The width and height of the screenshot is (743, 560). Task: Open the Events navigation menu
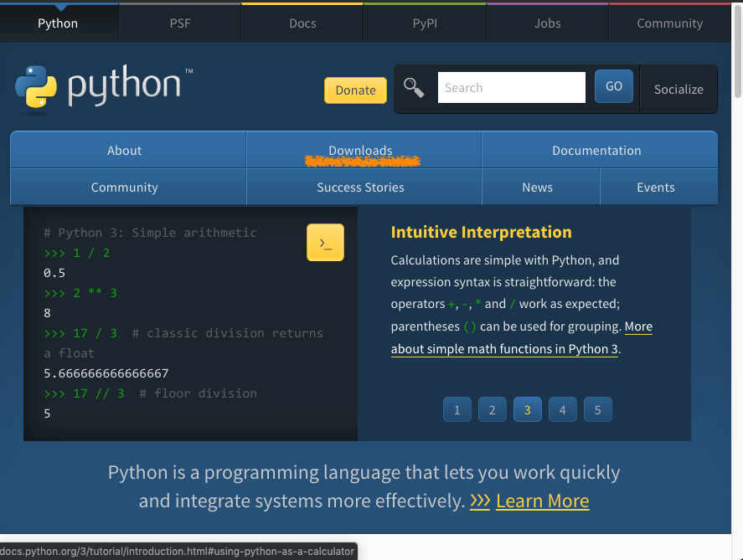[658, 187]
